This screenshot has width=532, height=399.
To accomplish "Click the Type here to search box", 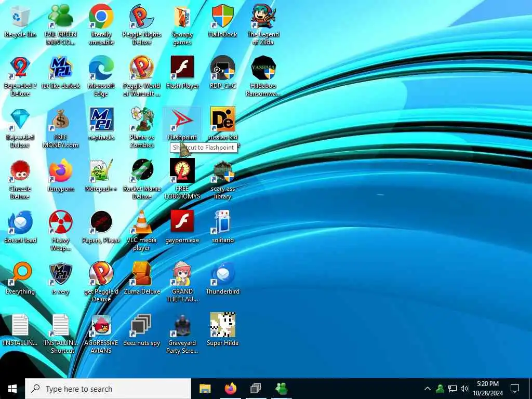I will coord(108,389).
